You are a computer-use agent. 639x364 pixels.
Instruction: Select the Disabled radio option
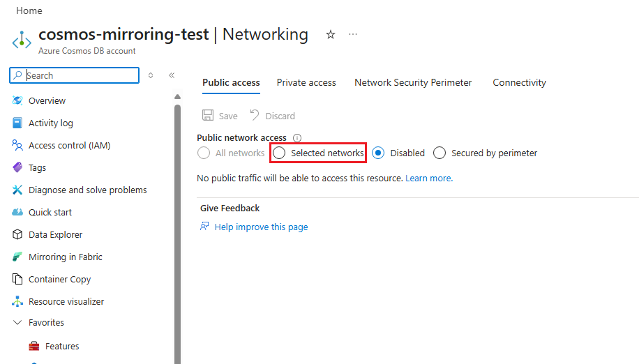point(378,153)
